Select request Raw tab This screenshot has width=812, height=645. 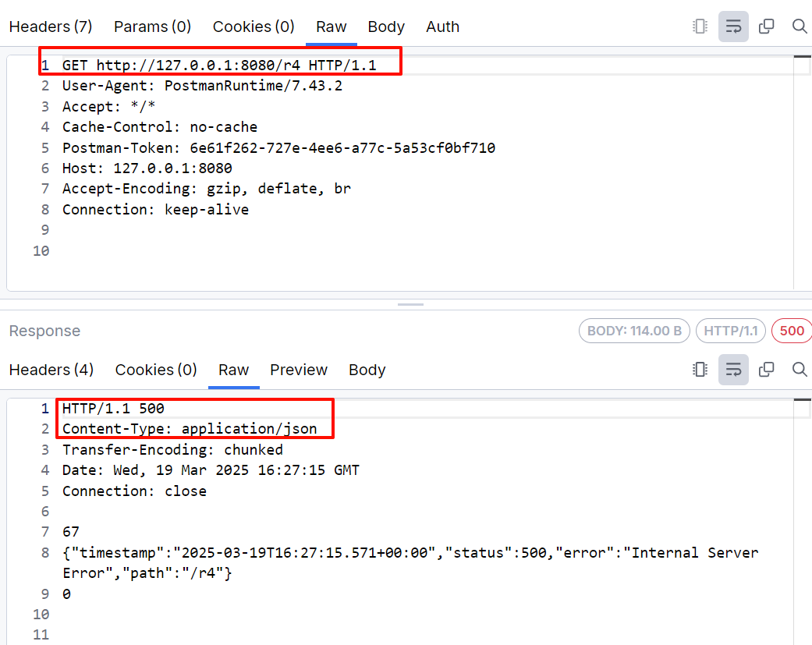pos(332,27)
